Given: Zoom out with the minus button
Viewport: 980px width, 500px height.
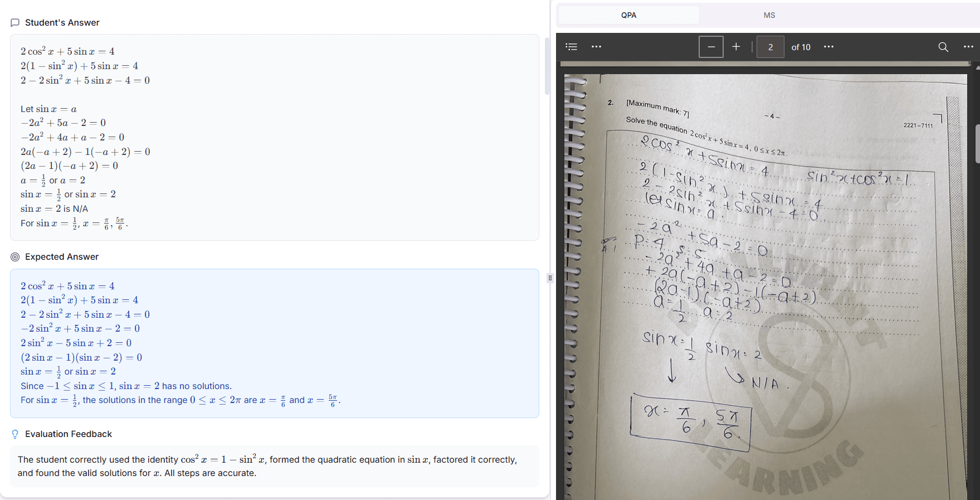Looking at the screenshot, I should pos(711,47).
